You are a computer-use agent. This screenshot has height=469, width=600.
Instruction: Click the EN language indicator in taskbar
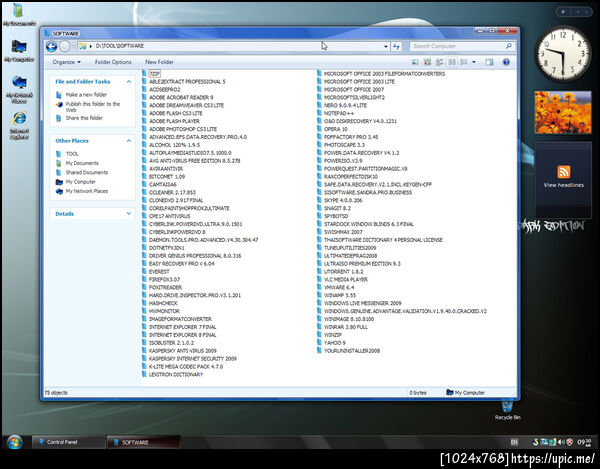(514, 442)
